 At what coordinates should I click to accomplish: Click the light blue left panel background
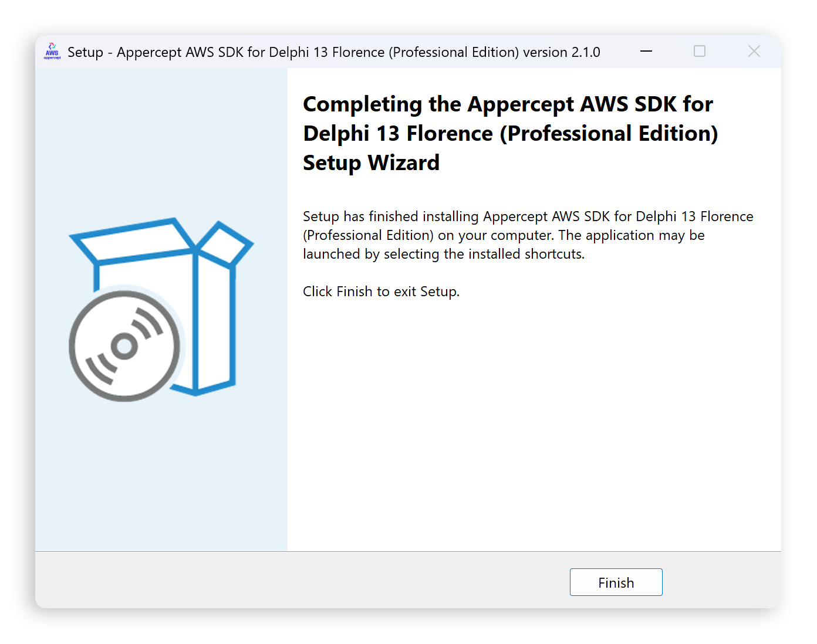coord(161,469)
